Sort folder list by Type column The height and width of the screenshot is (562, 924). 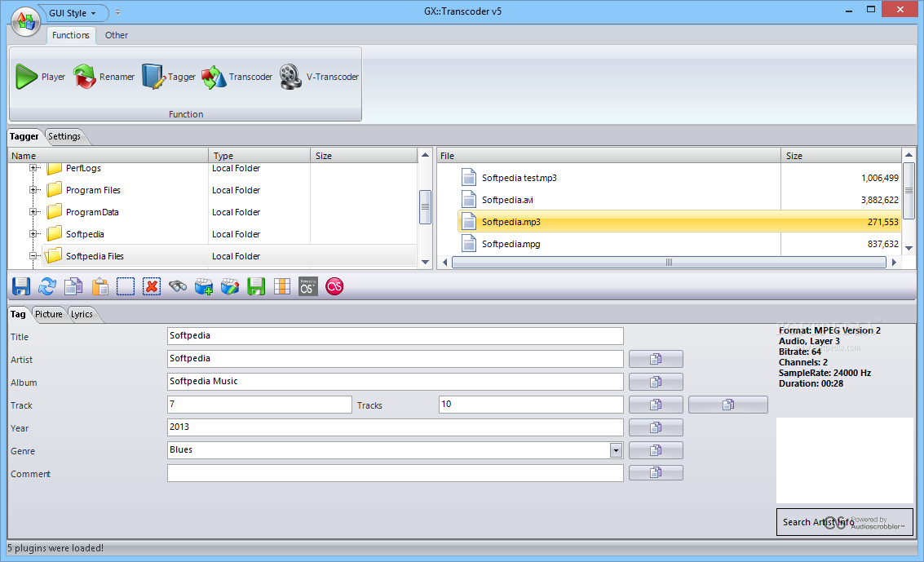click(x=259, y=156)
